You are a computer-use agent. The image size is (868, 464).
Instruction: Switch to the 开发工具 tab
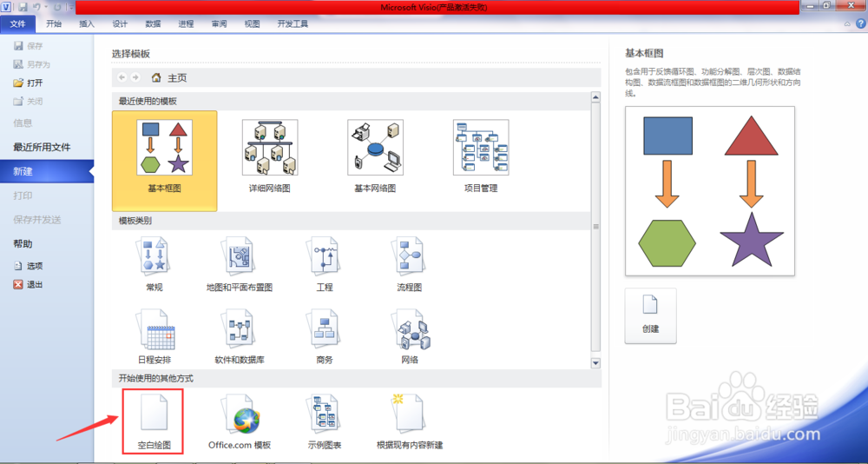tap(293, 23)
